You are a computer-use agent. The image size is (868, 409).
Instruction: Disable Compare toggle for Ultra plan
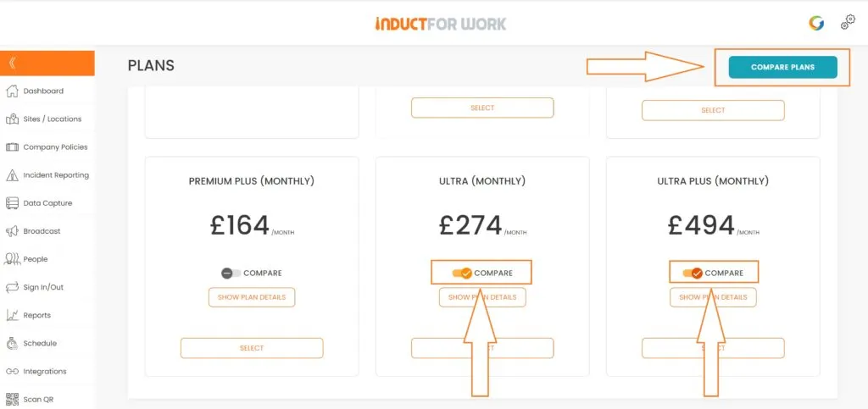(462, 273)
